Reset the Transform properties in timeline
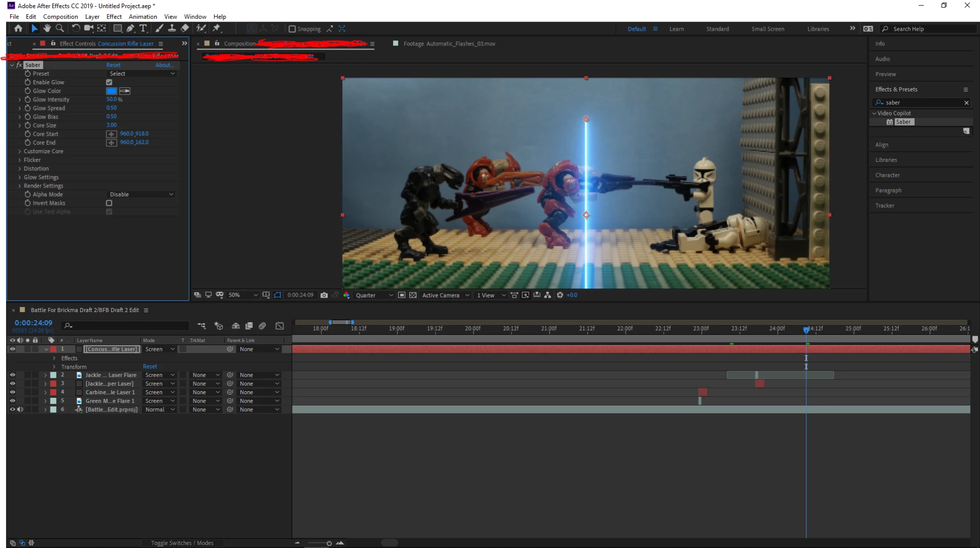The width and height of the screenshot is (980, 548). (x=150, y=367)
